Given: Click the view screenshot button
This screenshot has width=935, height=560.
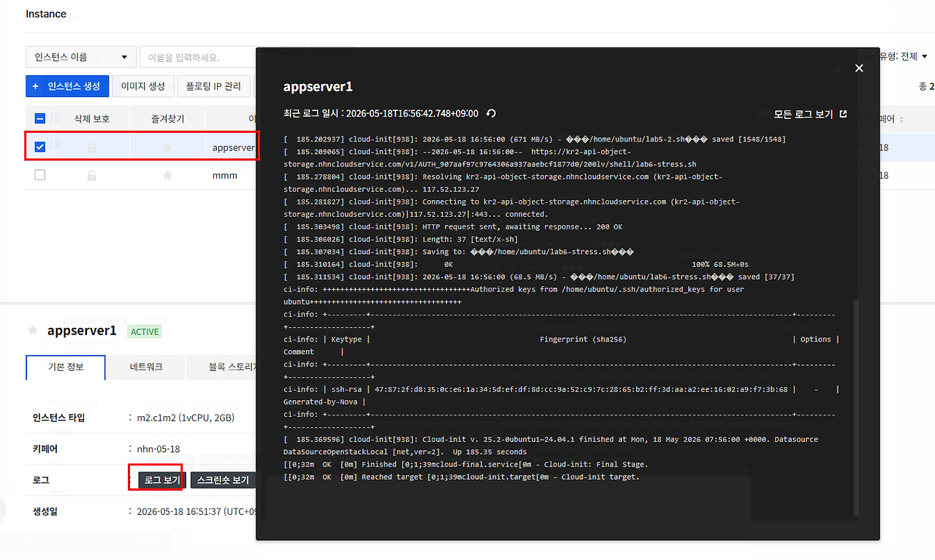Looking at the screenshot, I should click(223, 480).
